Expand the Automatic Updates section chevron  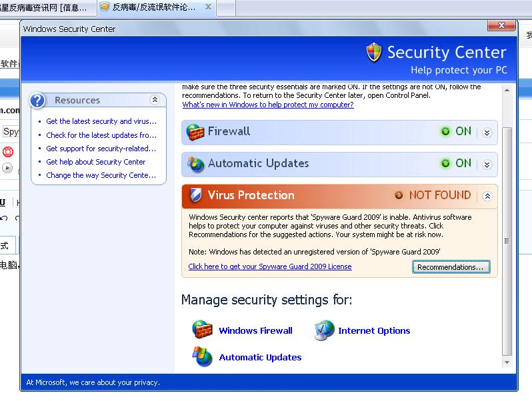487,164
